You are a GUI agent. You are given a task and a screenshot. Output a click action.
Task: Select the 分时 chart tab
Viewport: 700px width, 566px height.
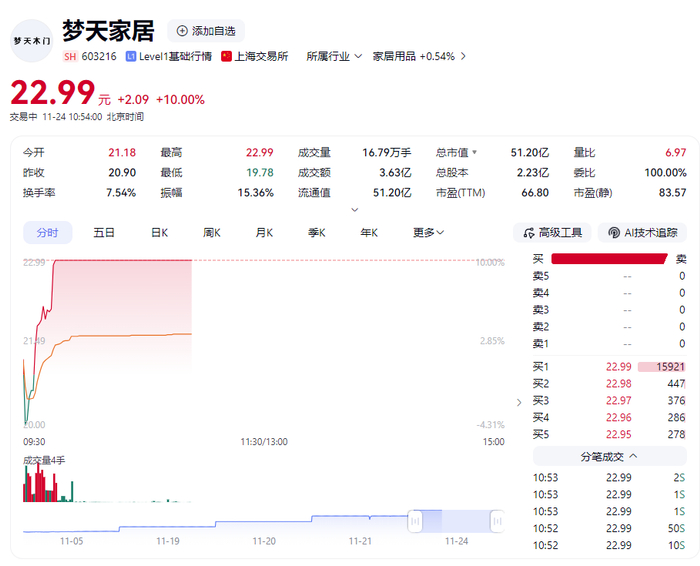47,233
